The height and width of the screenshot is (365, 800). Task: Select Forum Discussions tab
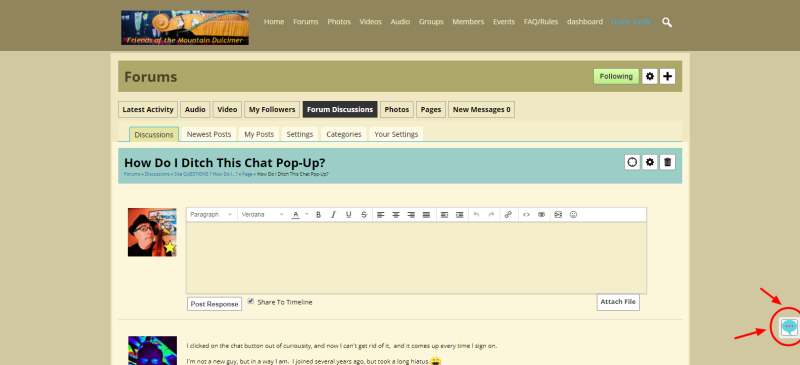[x=340, y=109]
